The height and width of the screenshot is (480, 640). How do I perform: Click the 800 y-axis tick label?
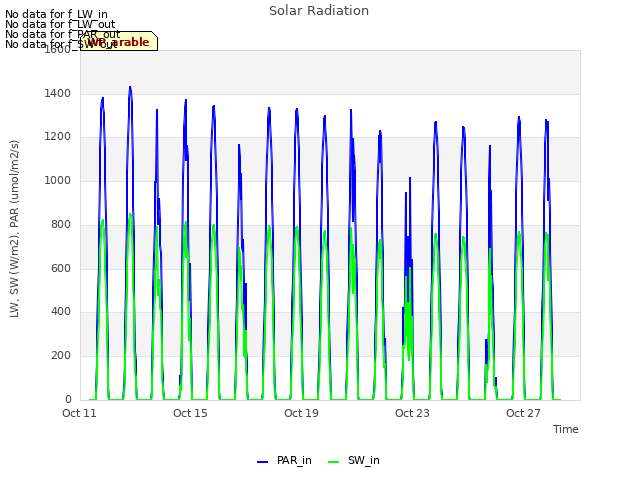(x=61, y=224)
